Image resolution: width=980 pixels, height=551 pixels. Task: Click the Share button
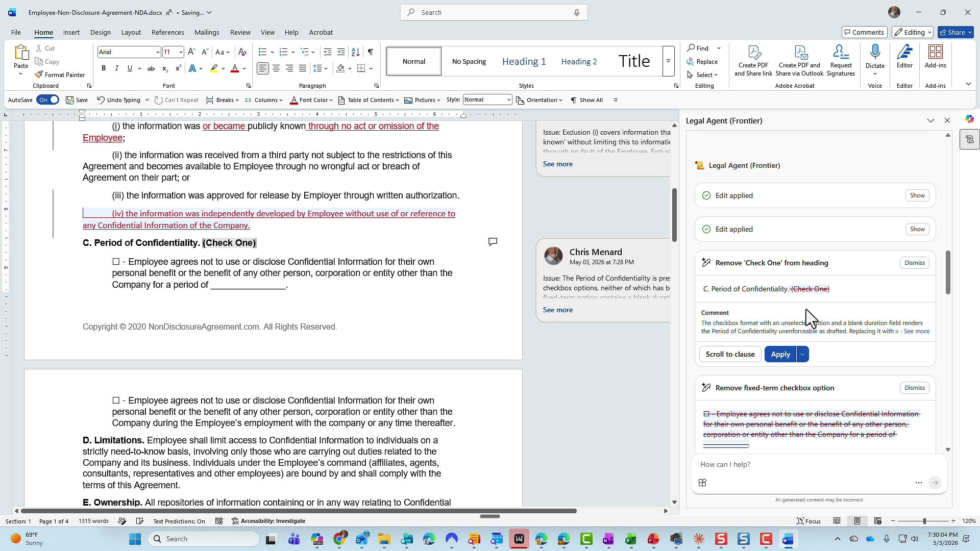click(955, 32)
